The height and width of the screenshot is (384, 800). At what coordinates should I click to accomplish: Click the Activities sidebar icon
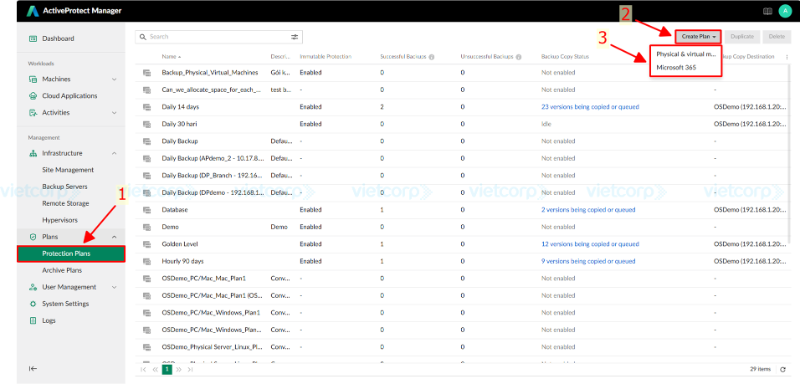click(x=33, y=113)
